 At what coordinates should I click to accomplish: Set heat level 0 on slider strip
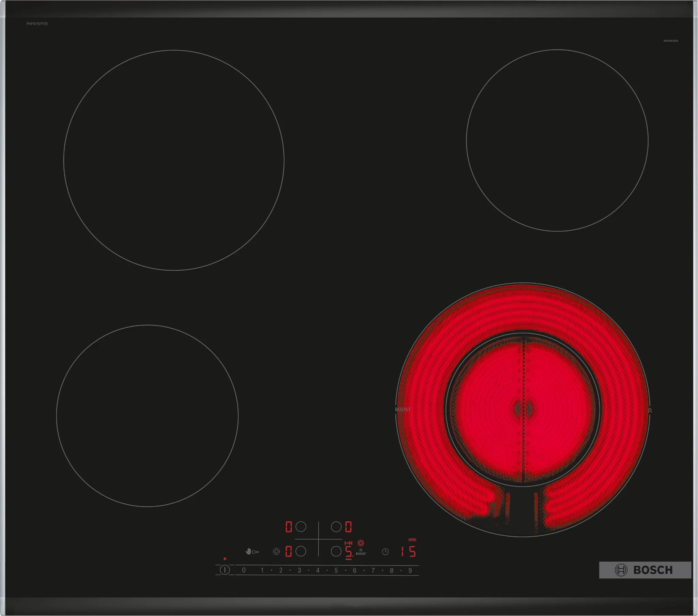(x=243, y=570)
